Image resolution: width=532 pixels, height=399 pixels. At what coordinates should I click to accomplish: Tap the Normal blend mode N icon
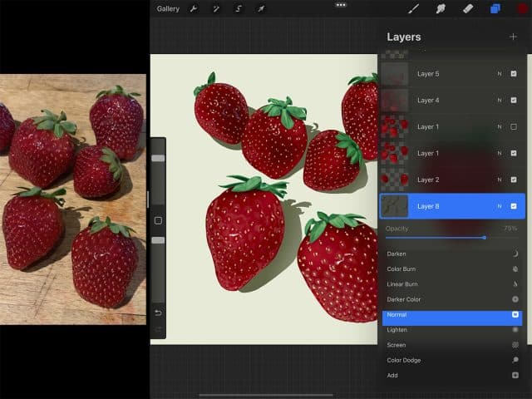(x=515, y=314)
